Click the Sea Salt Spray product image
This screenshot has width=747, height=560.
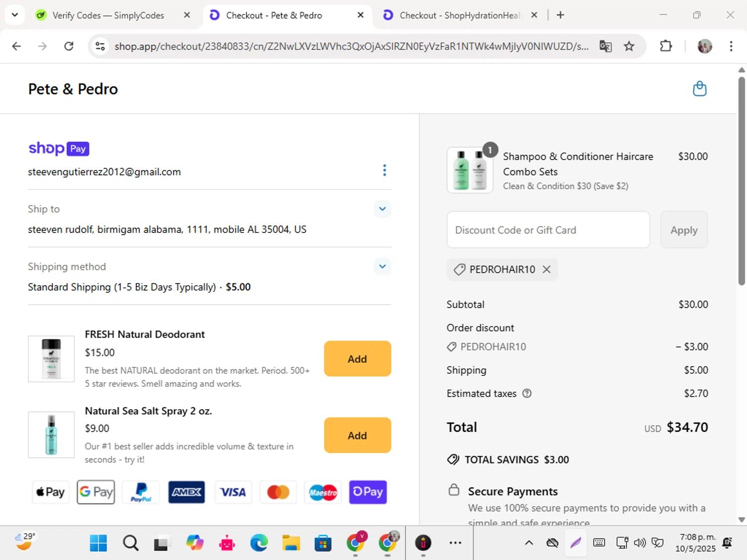click(51, 435)
